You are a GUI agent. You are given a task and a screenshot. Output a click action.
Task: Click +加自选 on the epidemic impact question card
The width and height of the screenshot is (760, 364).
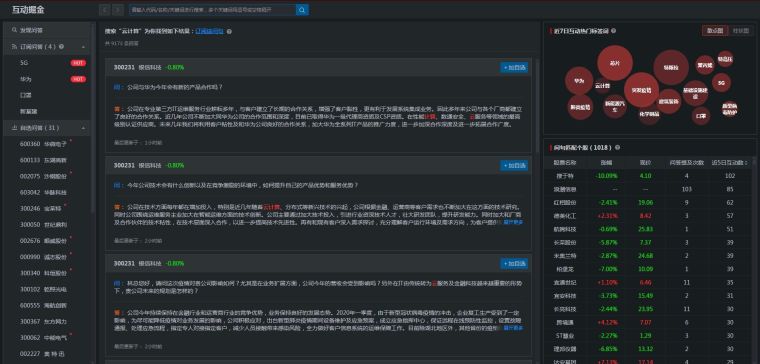[x=514, y=264]
